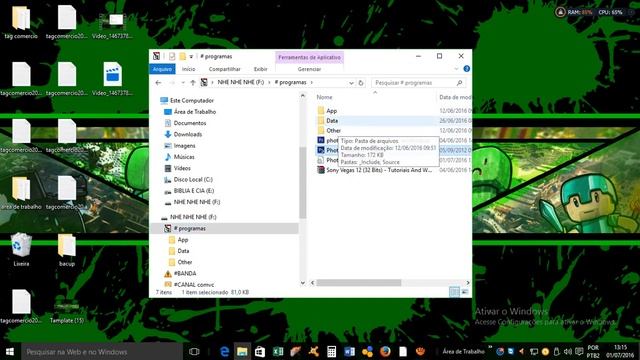Show hidden tray icons chevron
This screenshot has width=640, height=360.
[x=490, y=347]
